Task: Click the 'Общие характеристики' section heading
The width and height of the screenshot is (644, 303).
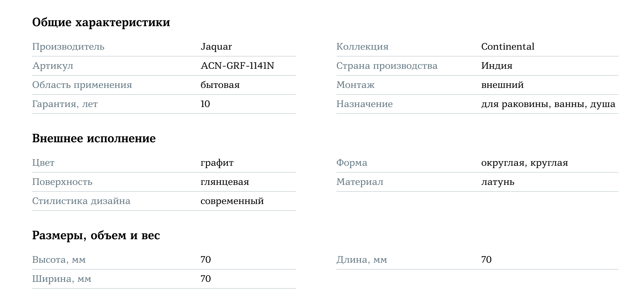Action: (101, 22)
